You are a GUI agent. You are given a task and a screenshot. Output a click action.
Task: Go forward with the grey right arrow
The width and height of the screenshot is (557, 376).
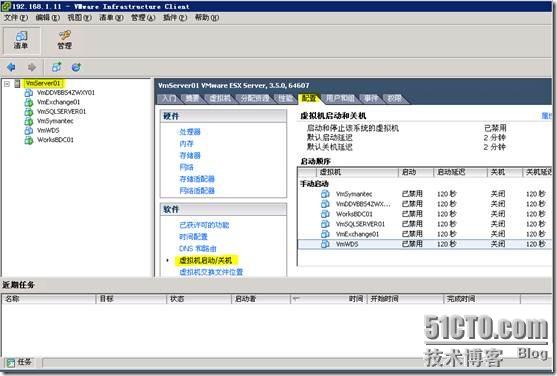click(32, 67)
